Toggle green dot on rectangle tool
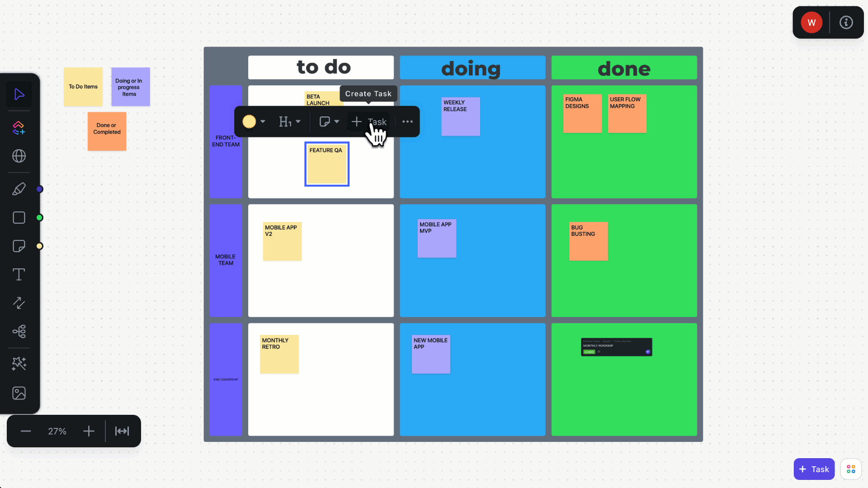 tap(40, 217)
